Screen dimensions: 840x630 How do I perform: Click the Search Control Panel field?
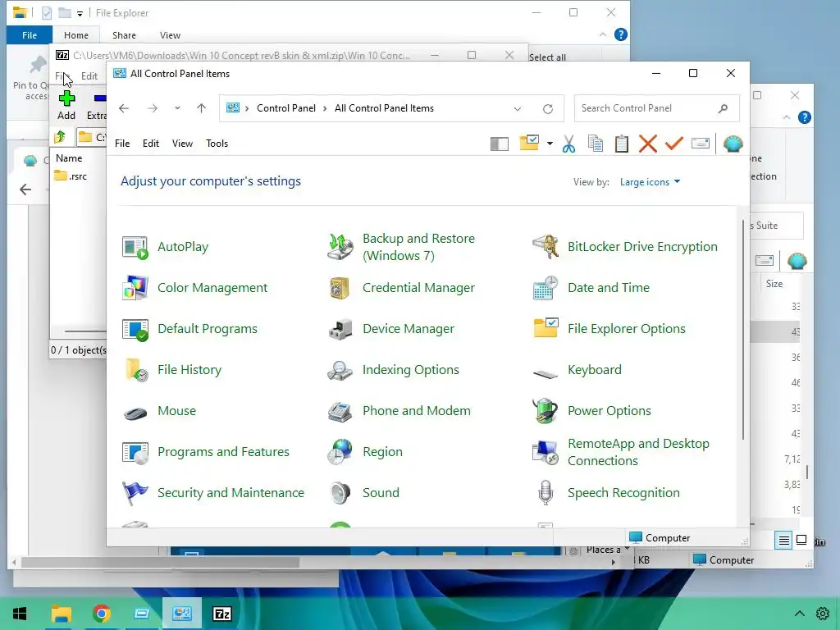coord(656,108)
